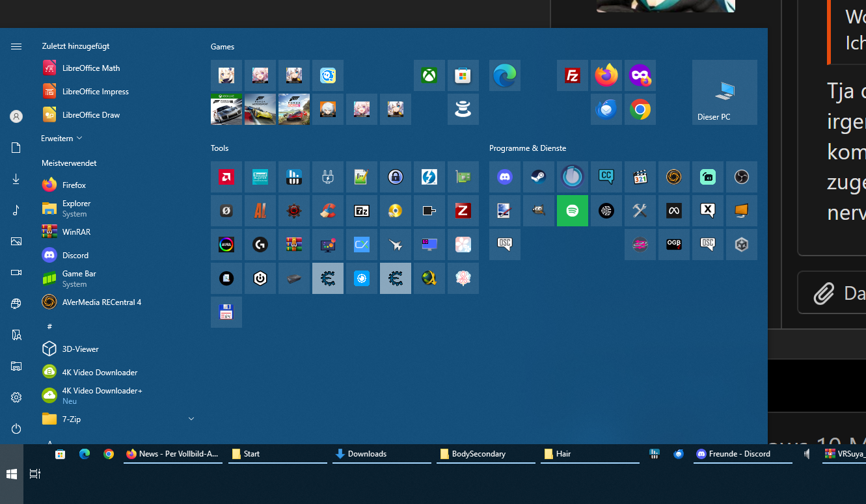Switch to Hair folder on taskbar
The image size is (866, 504).
589,454
